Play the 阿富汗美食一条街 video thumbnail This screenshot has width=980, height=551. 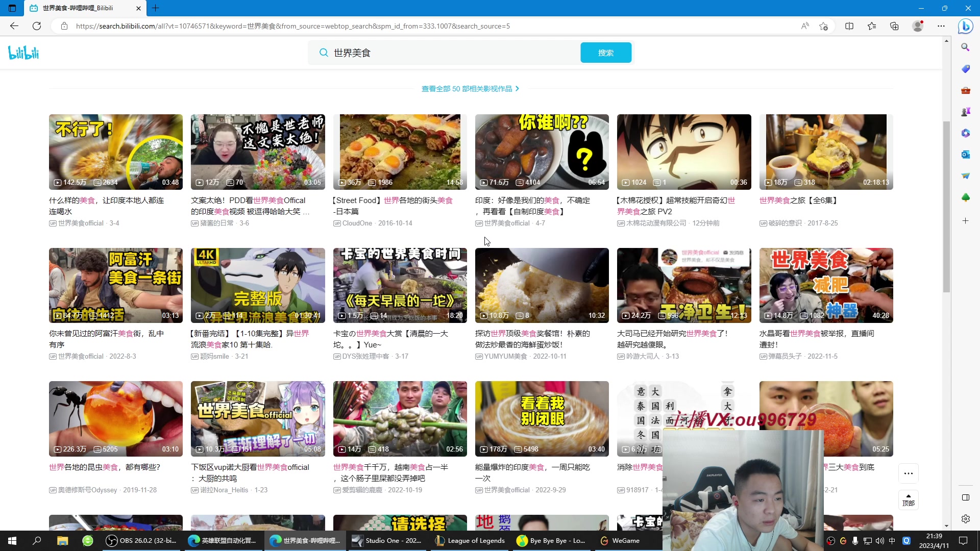click(x=115, y=285)
